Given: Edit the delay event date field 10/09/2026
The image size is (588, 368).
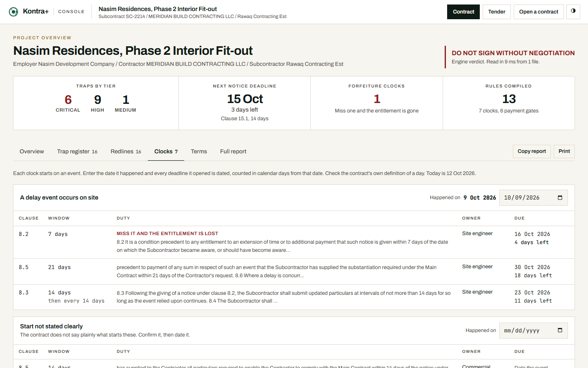Looking at the screenshot, I should click(533, 197).
